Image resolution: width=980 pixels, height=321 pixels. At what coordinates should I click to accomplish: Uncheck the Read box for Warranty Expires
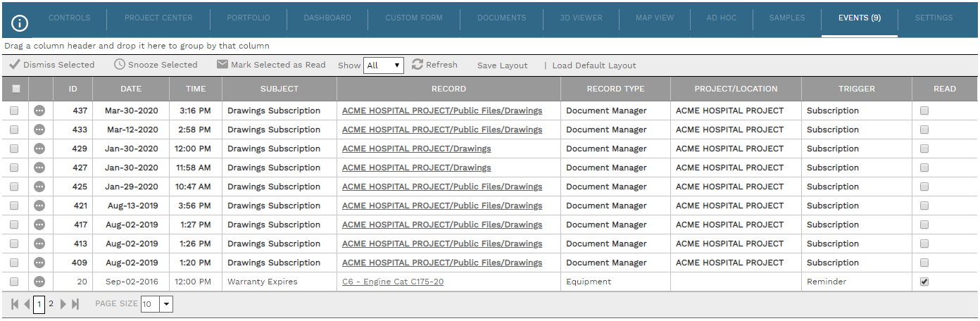pyautogui.click(x=924, y=282)
